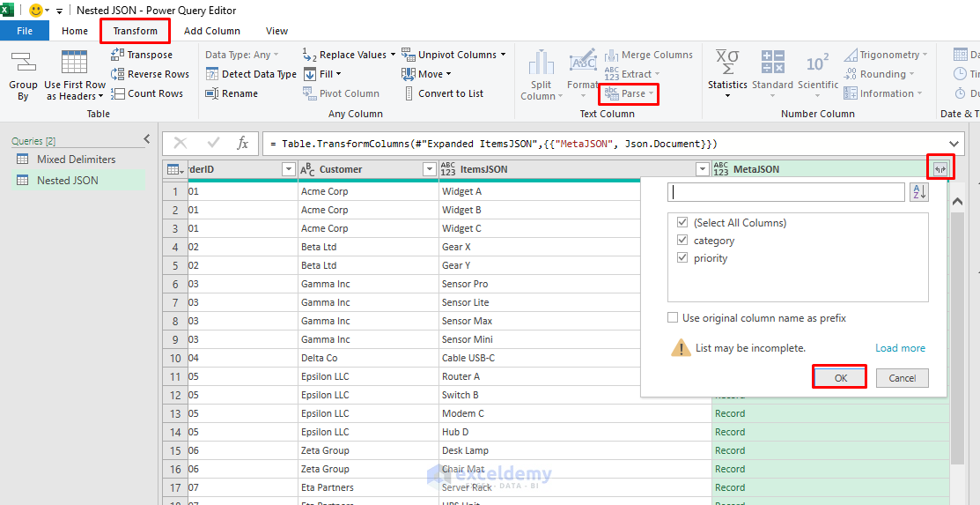Click the Load more link

click(900, 348)
